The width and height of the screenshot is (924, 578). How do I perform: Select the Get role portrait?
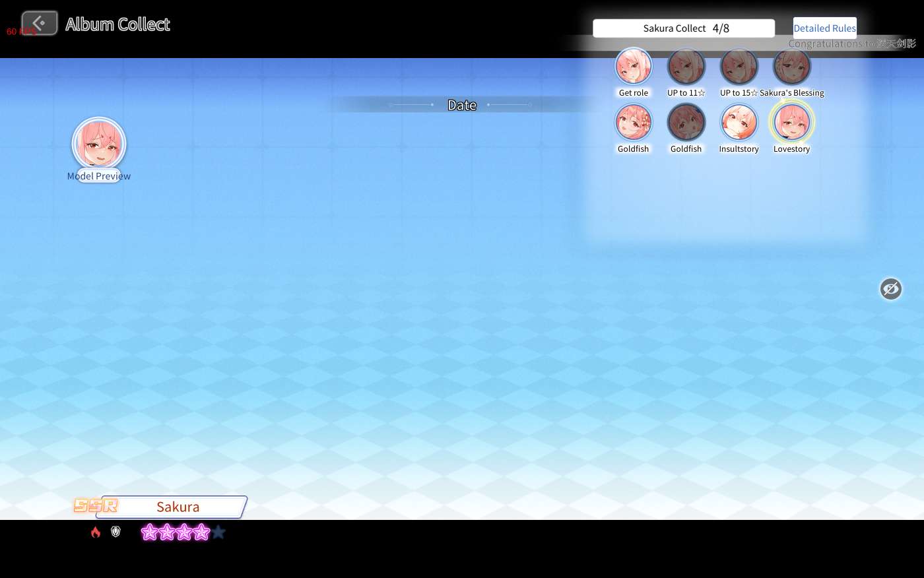point(634,67)
